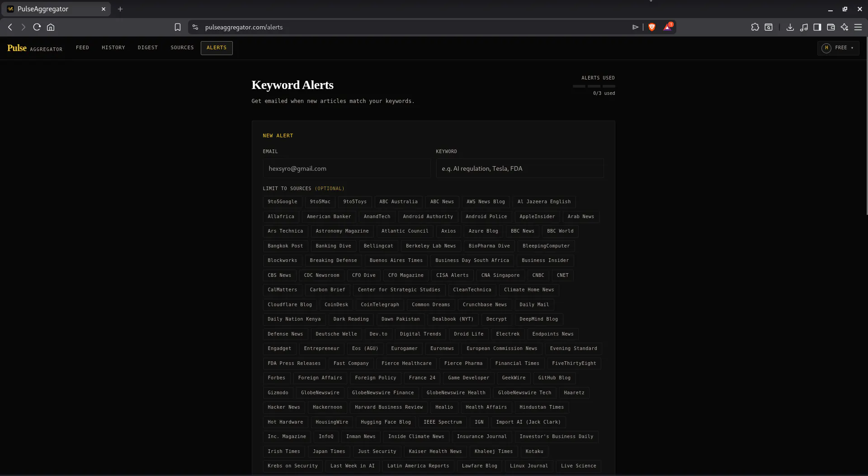Click the Pulse Aggregator logo
Screen dimensions: 868x476
tap(35, 48)
